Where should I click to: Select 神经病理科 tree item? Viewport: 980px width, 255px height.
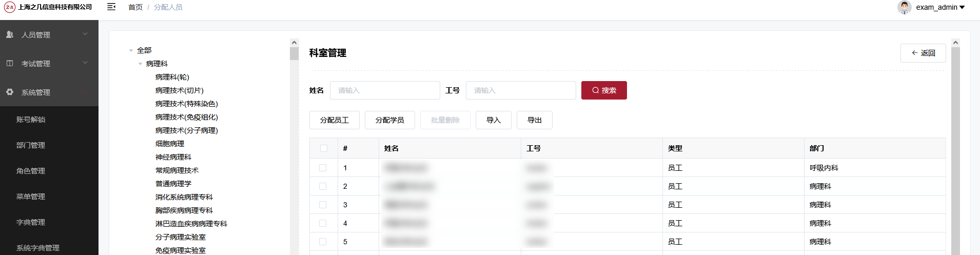tap(173, 157)
